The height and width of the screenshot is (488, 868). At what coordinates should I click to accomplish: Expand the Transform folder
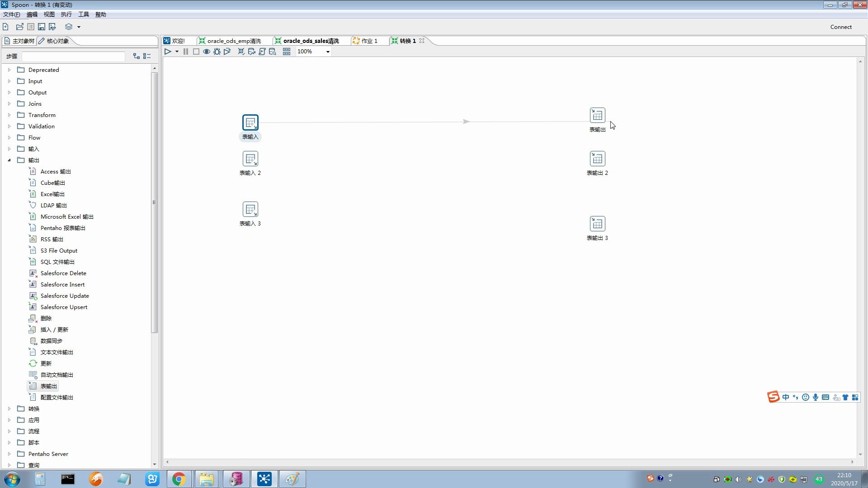[9, 115]
